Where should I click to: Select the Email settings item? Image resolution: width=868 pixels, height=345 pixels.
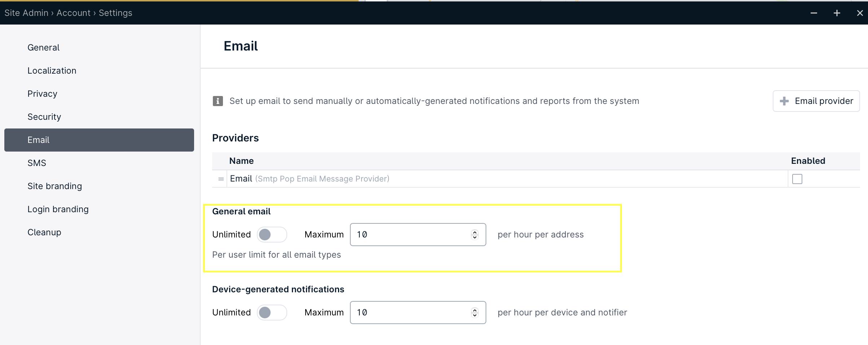tap(99, 140)
